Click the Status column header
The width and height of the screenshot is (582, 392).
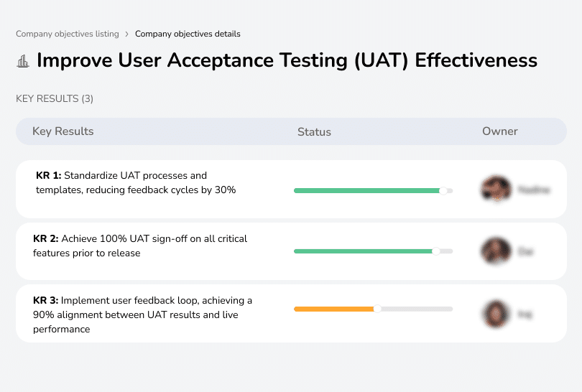pos(314,131)
